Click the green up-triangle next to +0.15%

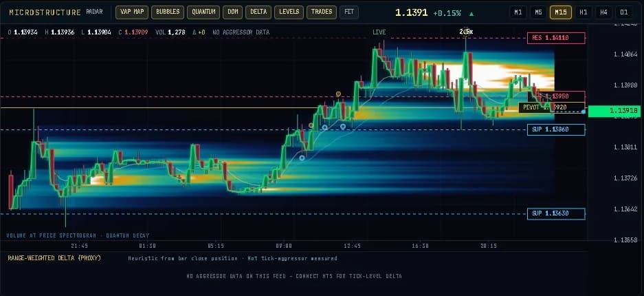[x=471, y=14]
